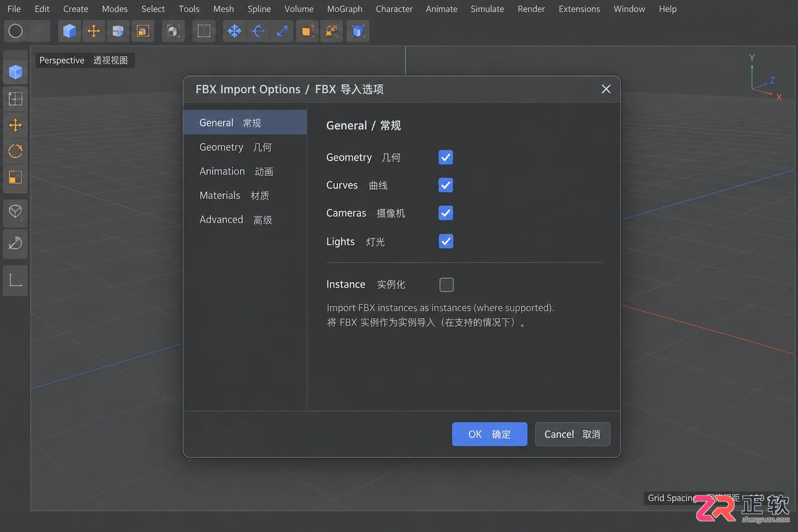Image resolution: width=798 pixels, height=532 pixels.
Task: Select the blue rotate arrow tool icon
Action: (x=258, y=31)
